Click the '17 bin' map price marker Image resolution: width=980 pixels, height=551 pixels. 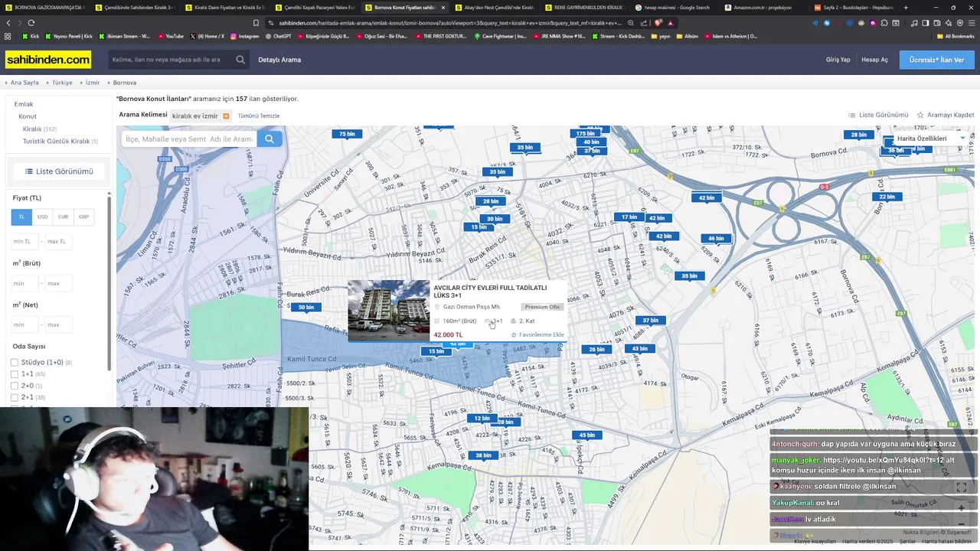[x=629, y=217]
